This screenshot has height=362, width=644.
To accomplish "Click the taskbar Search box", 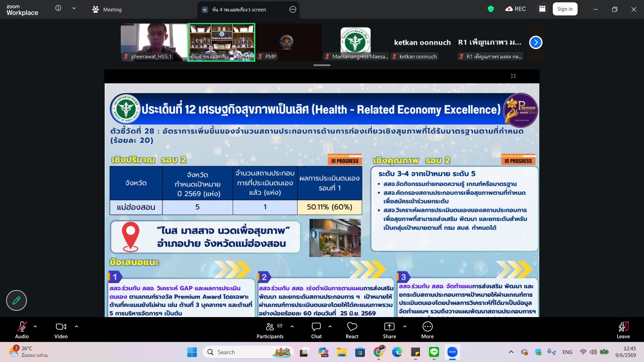I will (249, 352).
